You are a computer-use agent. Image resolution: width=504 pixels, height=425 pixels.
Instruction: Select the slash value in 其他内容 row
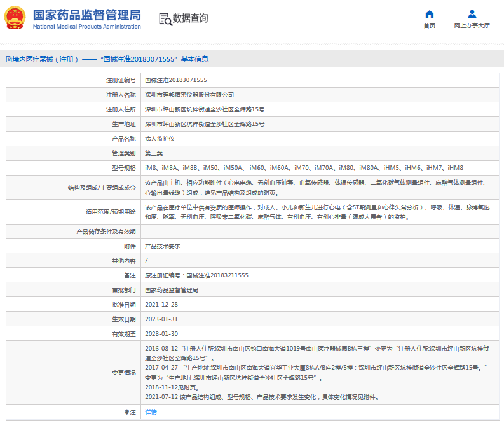pyautogui.click(x=146, y=261)
